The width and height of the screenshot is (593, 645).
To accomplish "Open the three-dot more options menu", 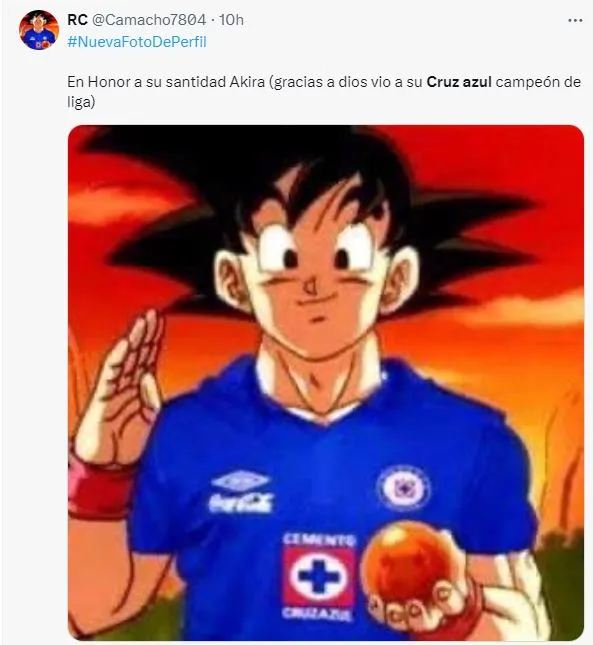I will click(x=575, y=20).
